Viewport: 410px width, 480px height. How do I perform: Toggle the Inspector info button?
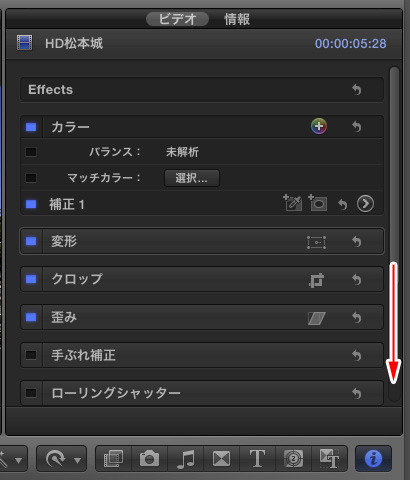[x=373, y=459]
